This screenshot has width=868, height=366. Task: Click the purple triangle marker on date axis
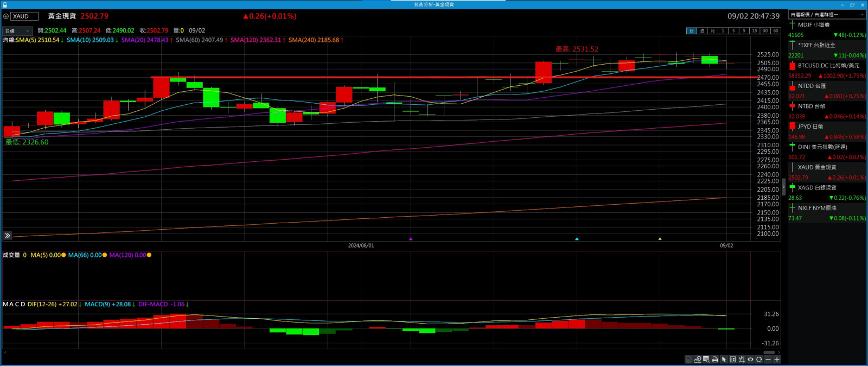[x=411, y=238]
